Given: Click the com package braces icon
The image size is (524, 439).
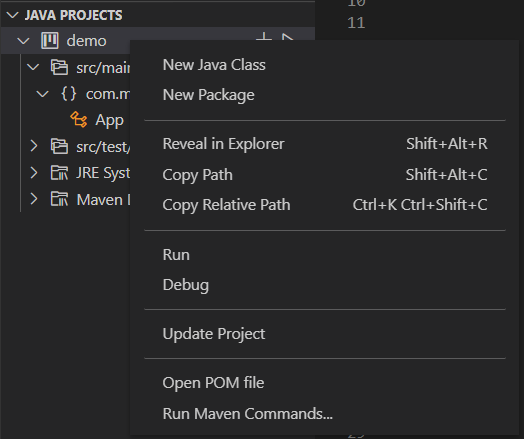Looking at the screenshot, I should [69, 94].
